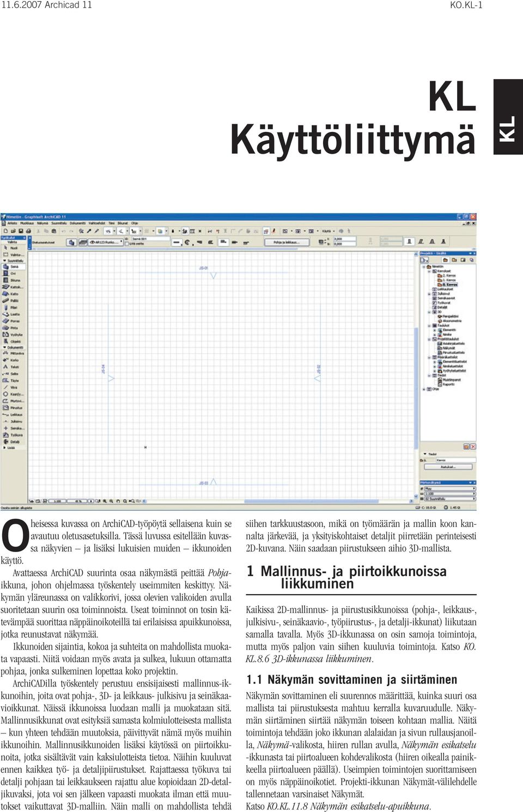Open the Arkisto menu
This screenshot has height=812, width=523.
12,223
